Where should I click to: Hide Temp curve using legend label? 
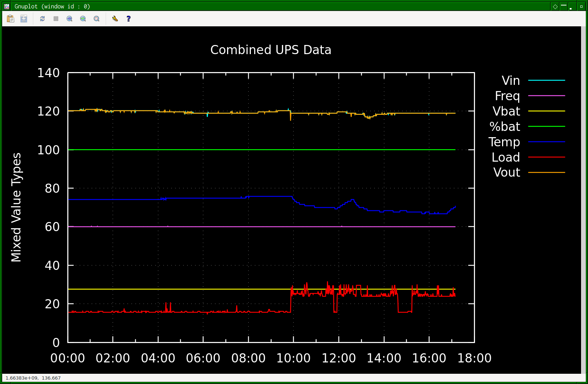504,142
